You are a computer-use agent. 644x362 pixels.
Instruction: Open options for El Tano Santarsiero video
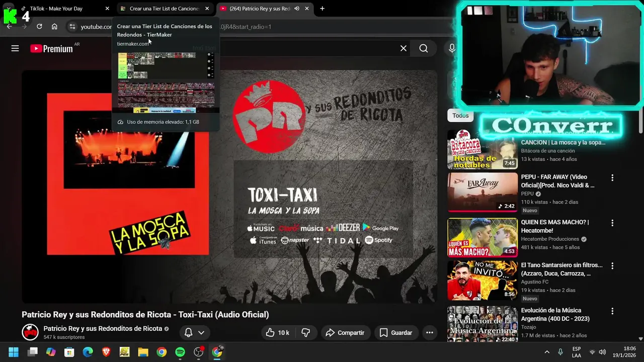(x=612, y=265)
